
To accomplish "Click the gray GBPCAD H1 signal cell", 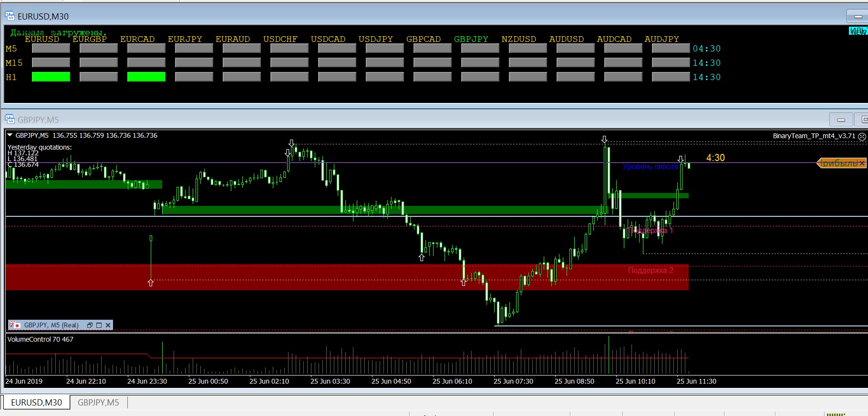I will (433, 77).
